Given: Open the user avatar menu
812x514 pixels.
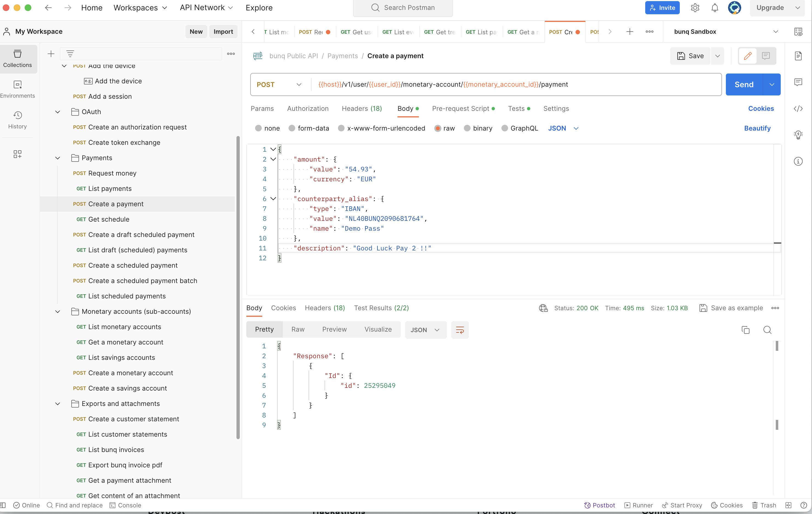Looking at the screenshot, I should click(x=734, y=7).
